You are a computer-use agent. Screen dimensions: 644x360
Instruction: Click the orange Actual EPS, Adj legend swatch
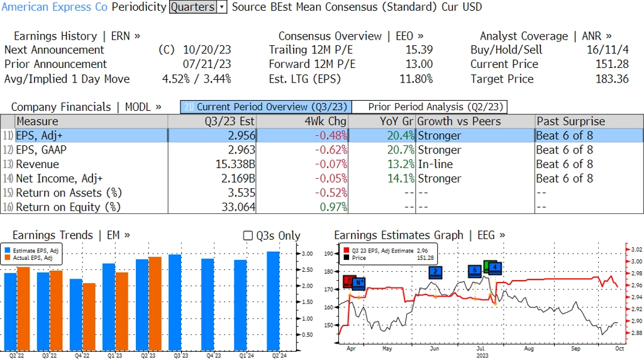point(8,257)
